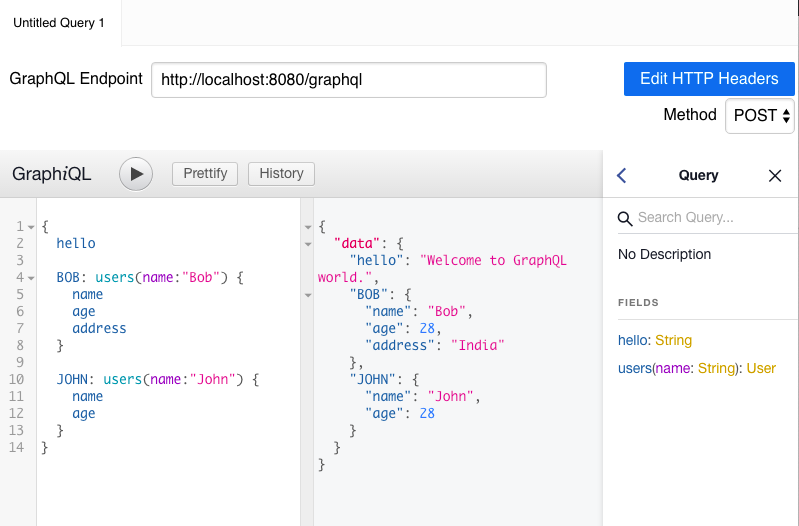This screenshot has height=526, width=799.
Task: Open Edit HTTP Headers
Action: (709, 79)
